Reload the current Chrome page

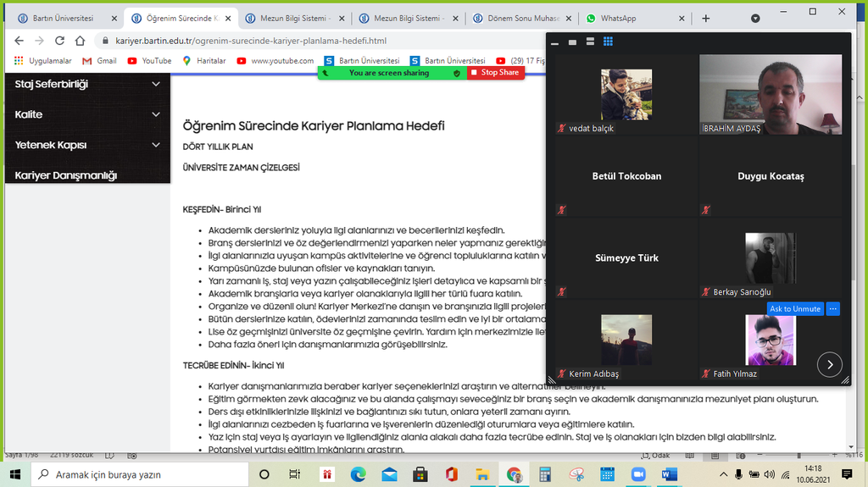coord(60,41)
